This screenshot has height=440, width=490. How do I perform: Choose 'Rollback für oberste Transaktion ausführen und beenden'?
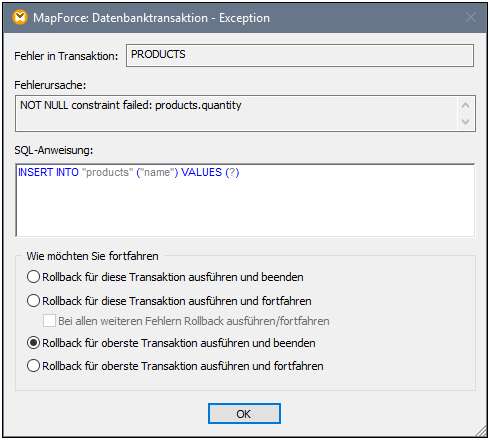tap(171, 343)
